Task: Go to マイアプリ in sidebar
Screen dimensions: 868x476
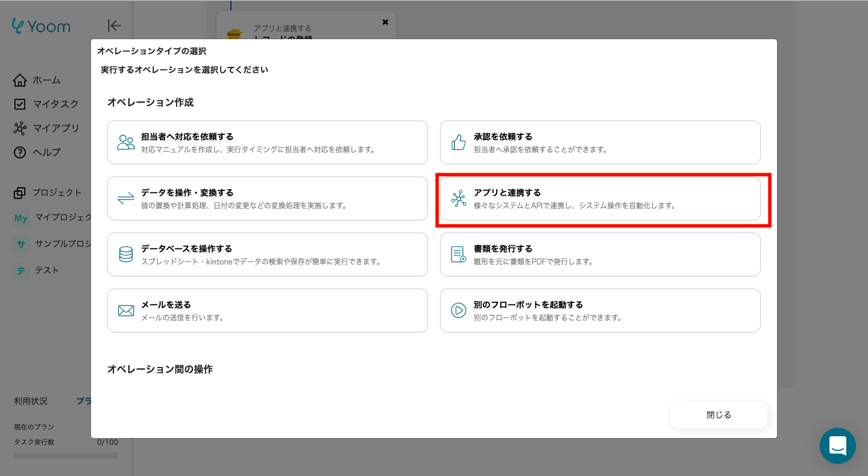Action: point(55,128)
